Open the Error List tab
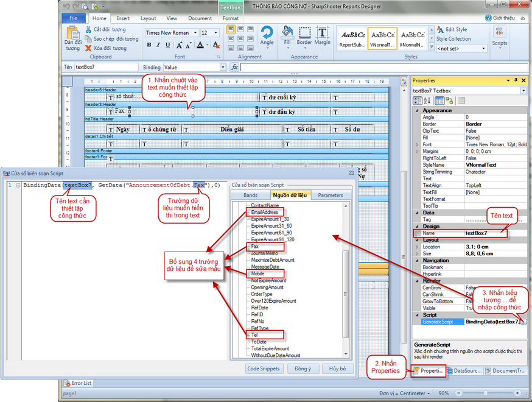This screenshot has width=532, height=402. point(78,383)
